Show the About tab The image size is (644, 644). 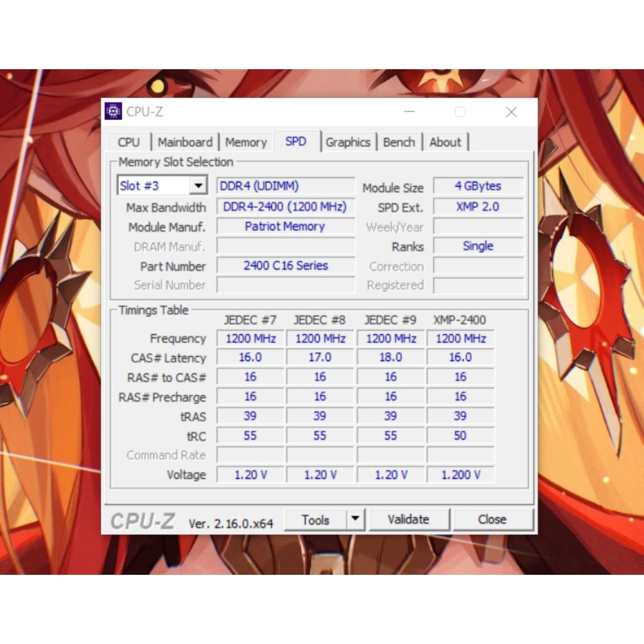(445, 142)
